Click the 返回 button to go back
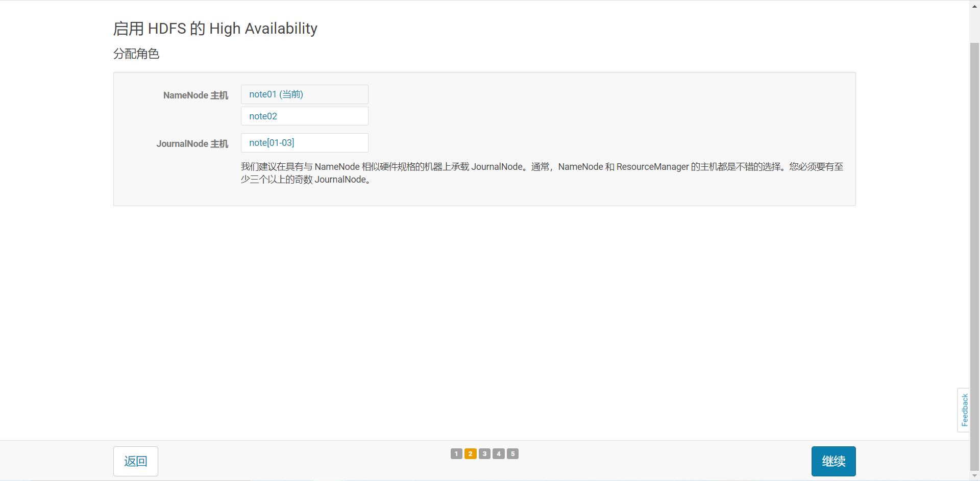 [135, 461]
